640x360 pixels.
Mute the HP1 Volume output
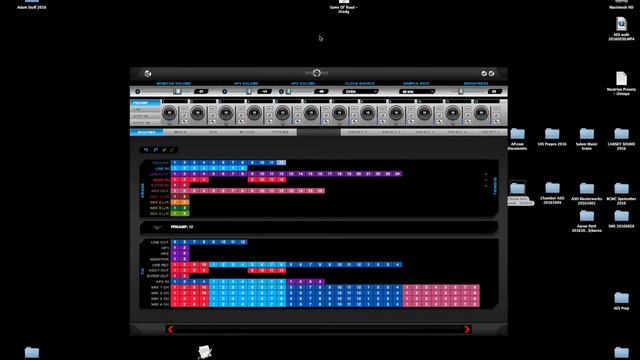click(x=224, y=91)
